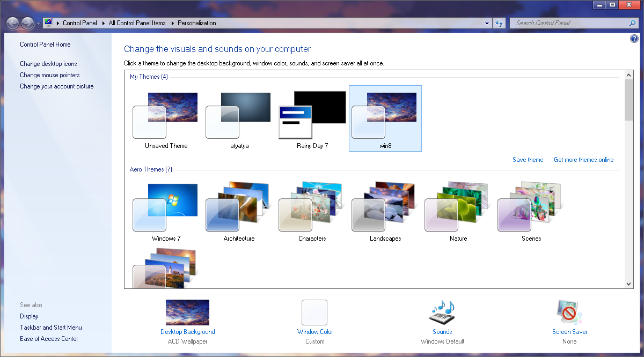Open the Sounds icon
The image size is (644, 357).
point(442,313)
